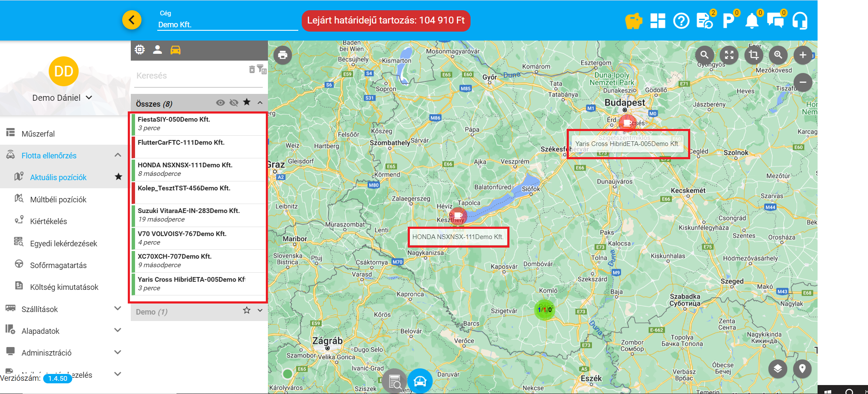Show all vehicles with eye icon
Screen dimensions: 868x394
pos(220,103)
